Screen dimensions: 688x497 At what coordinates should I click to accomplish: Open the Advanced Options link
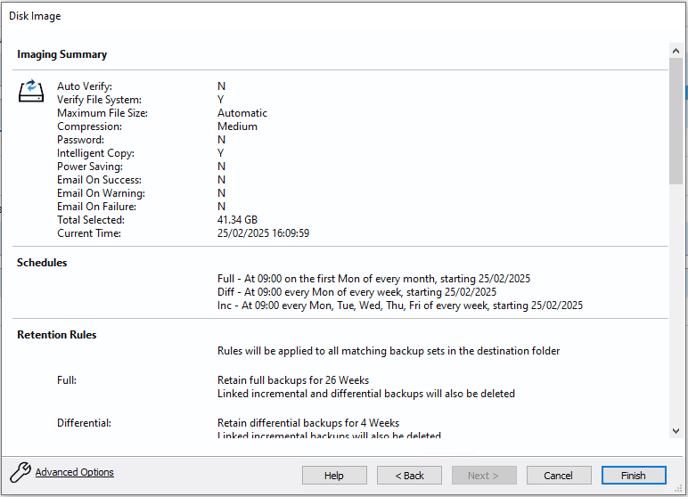74,473
